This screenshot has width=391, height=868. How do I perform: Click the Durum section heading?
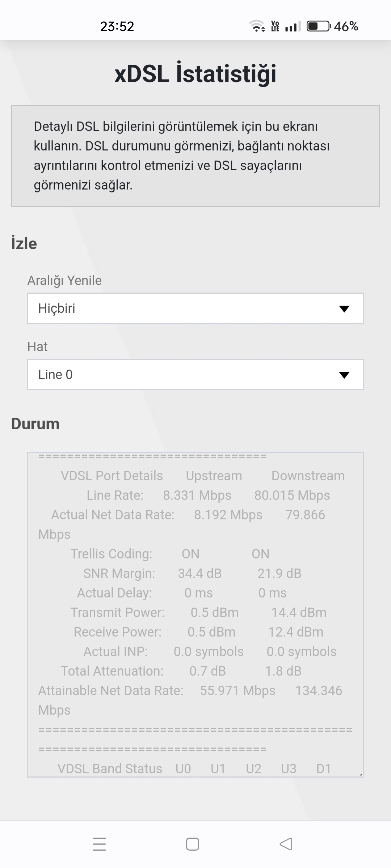pos(35,424)
